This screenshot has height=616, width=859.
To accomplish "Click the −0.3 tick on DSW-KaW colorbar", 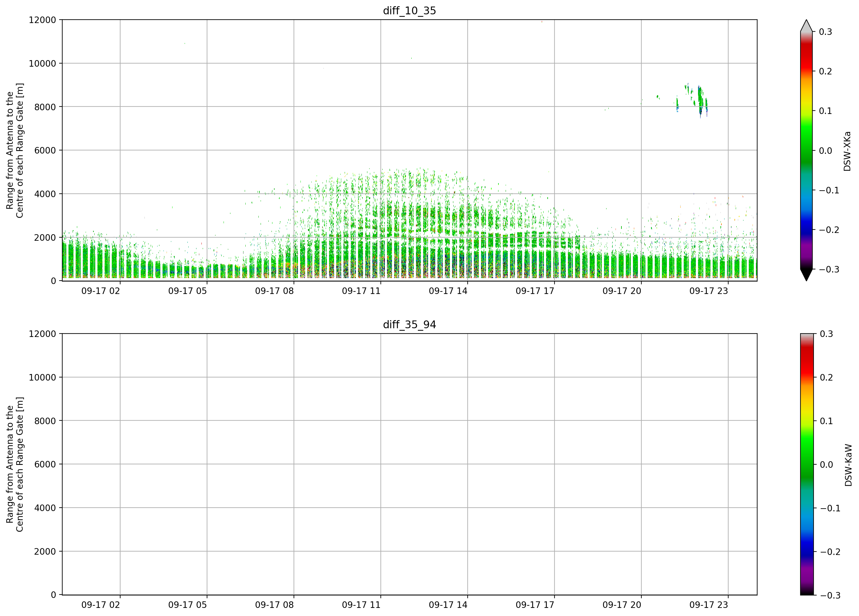I will click(x=830, y=595).
